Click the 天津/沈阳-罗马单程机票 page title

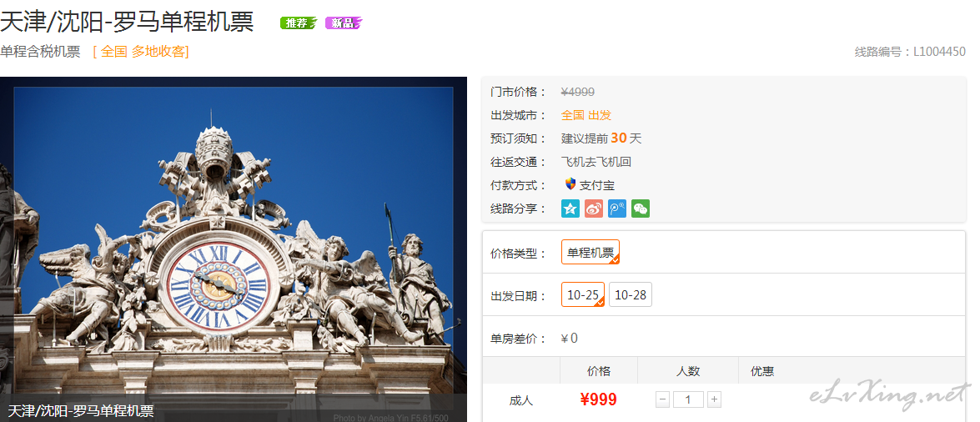pos(127,22)
